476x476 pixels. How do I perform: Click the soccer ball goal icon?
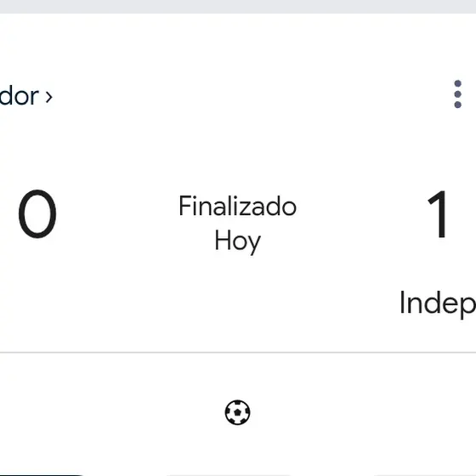237,412
